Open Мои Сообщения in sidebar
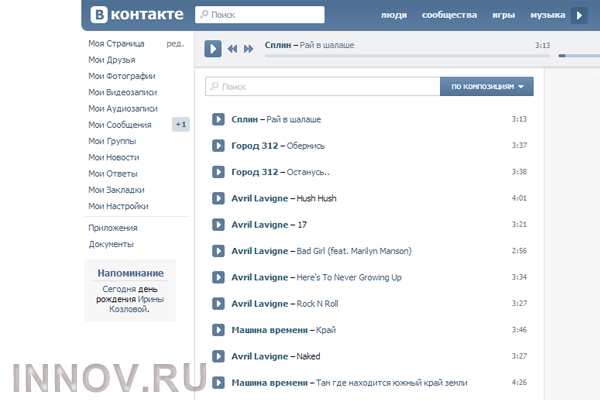The width and height of the screenshot is (600, 400). point(120,125)
